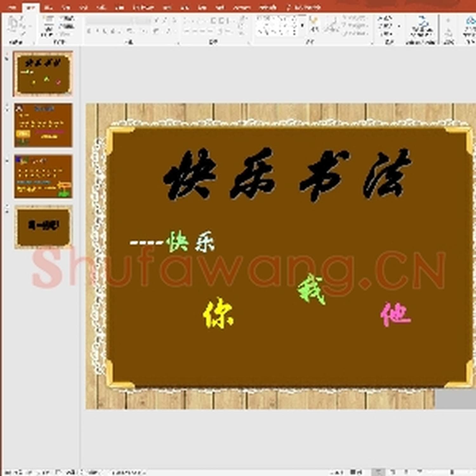The height and width of the screenshot is (476, 476).
Task: Click the green character 我 on the slide
Action: 311,289
